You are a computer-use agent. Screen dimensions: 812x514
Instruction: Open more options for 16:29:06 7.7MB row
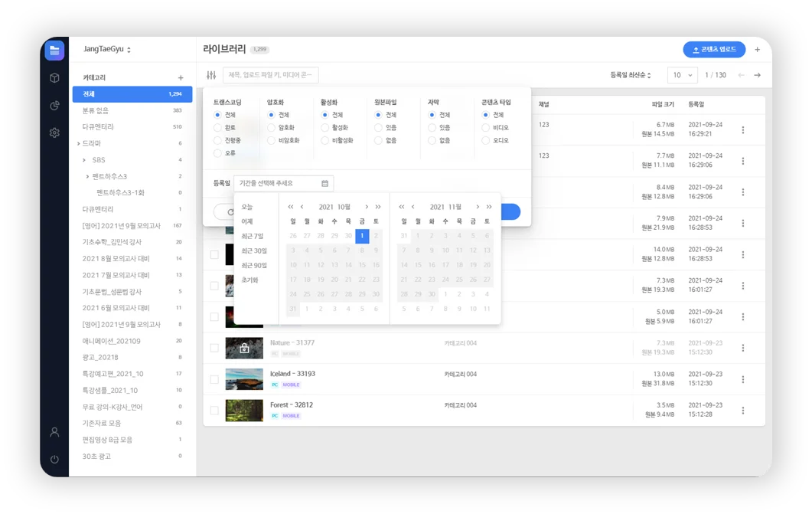(743, 161)
